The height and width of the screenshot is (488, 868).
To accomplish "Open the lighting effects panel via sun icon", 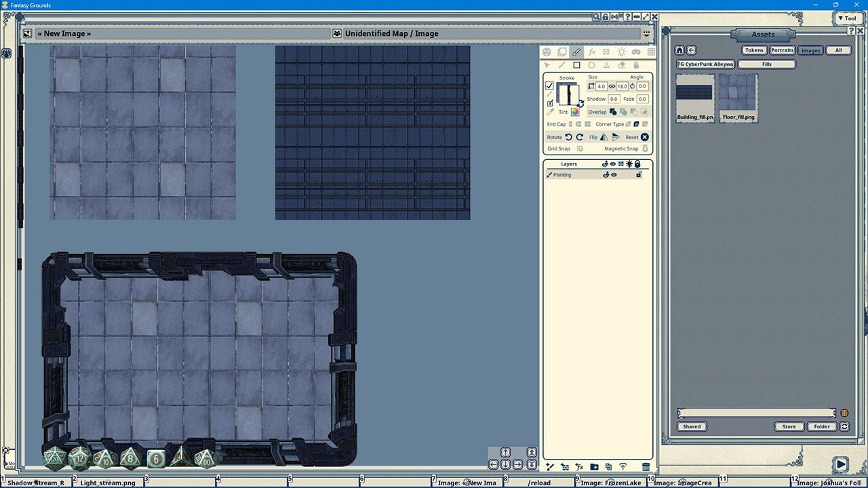I will click(621, 51).
